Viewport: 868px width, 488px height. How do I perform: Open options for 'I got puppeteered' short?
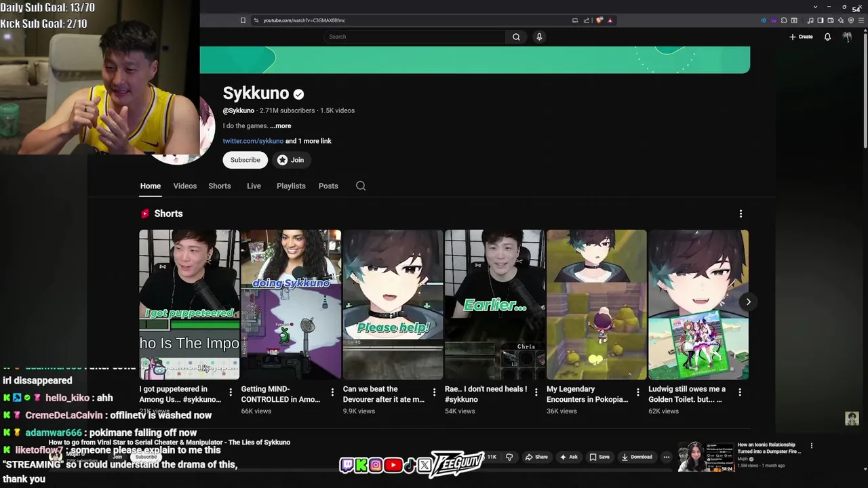[x=231, y=392]
